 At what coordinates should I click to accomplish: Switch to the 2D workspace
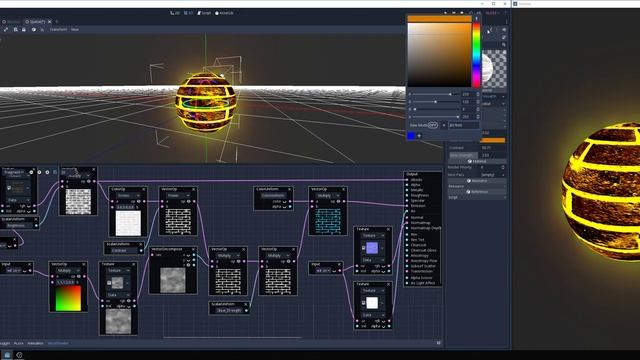(x=175, y=13)
